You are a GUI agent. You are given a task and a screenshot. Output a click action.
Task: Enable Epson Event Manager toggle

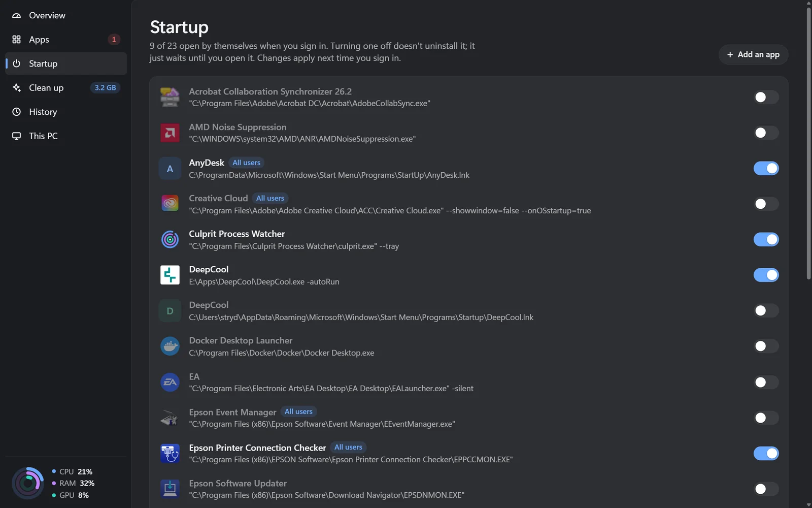click(x=766, y=418)
